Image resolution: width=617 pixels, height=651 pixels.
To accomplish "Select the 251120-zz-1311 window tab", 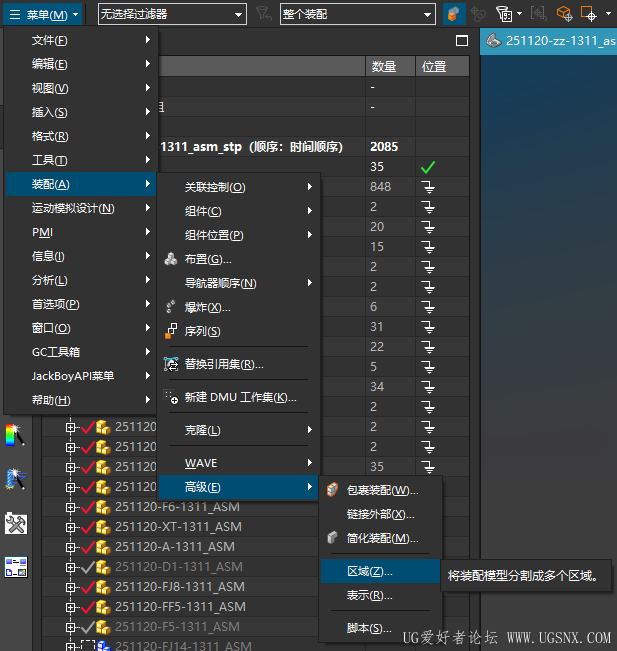I will [549, 41].
